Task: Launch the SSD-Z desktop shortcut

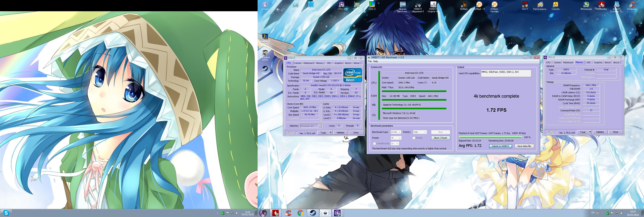Action: (372, 6)
